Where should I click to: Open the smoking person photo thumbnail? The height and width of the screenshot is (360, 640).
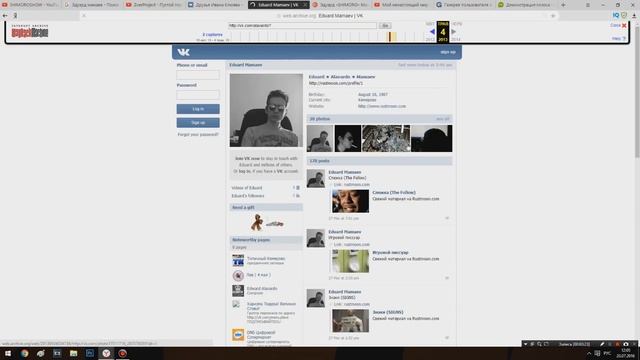click(348, 138)
